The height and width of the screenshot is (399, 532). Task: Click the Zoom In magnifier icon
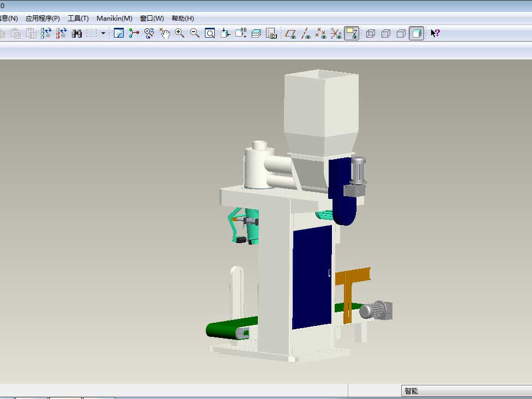[x=180, y=33]
